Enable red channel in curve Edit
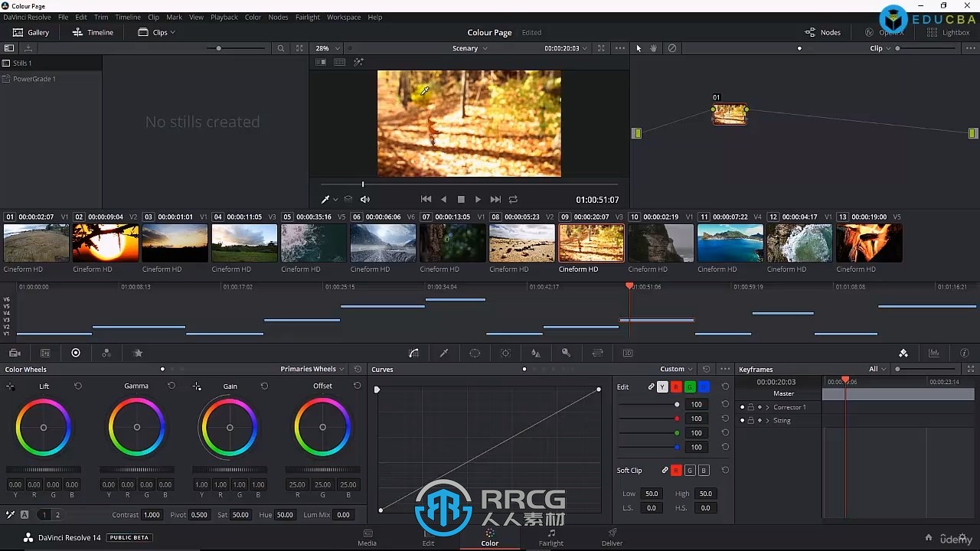This screenshot has width=980, height=551. (x=676, y=387)
